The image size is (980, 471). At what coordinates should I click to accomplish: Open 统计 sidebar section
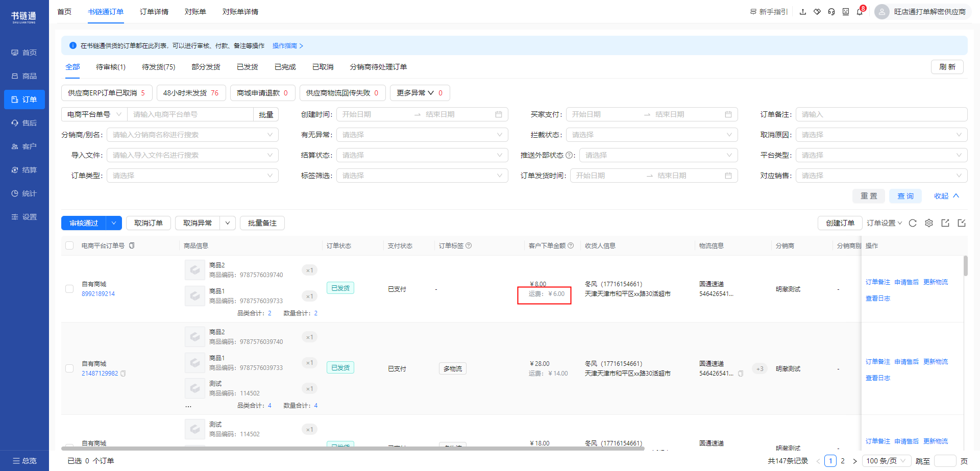(x=24, y=193)
